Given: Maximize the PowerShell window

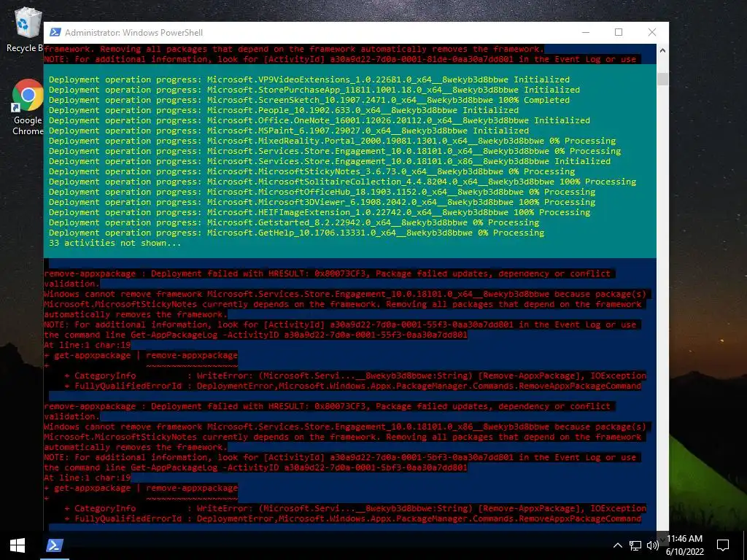Looking at the screenshot, I should point(619,32).
